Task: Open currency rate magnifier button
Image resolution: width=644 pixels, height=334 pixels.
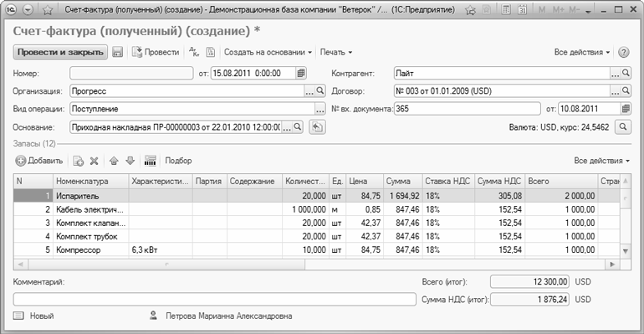Action: click(623, 127)
